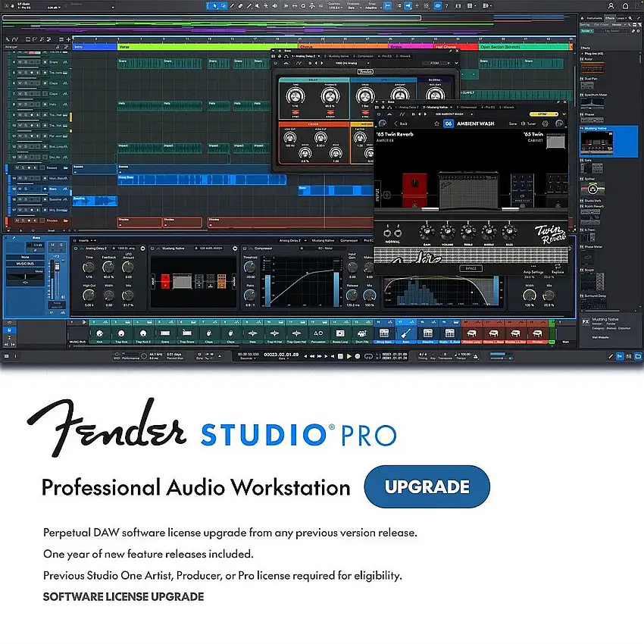Click the Percussion instrument pad icon
The image size is (644, 644).
318,333
